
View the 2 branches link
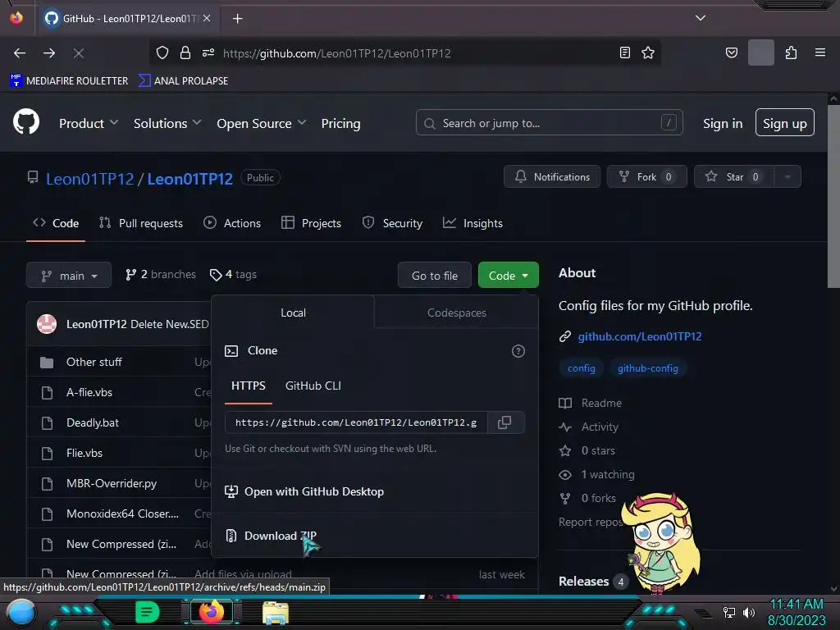point(160,274)
